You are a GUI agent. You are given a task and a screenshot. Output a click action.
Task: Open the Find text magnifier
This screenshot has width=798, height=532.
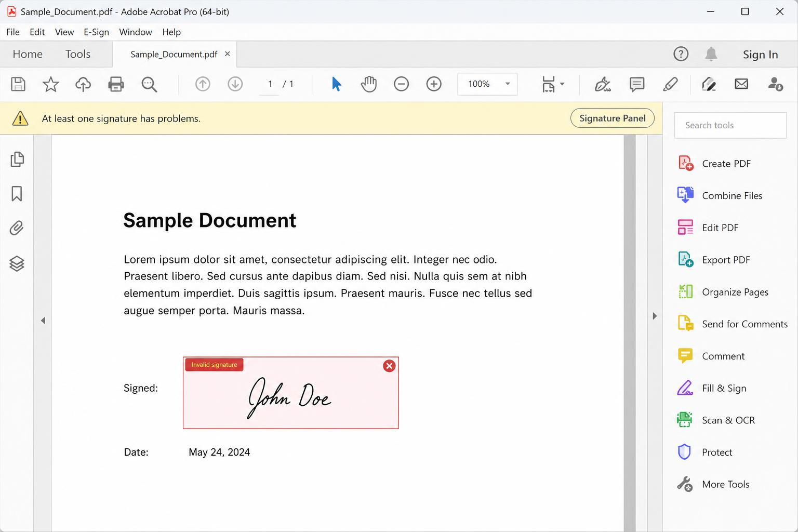point(149,84)
